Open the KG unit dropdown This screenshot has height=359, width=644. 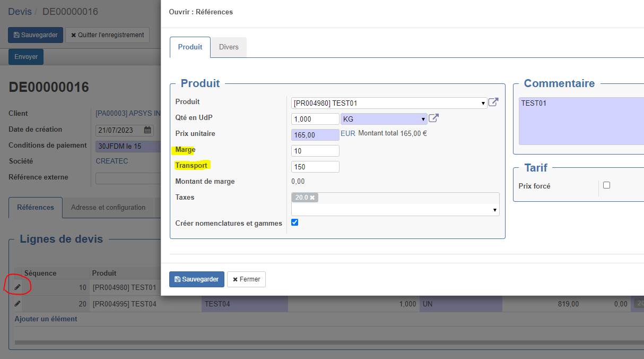tap(423, 119)
